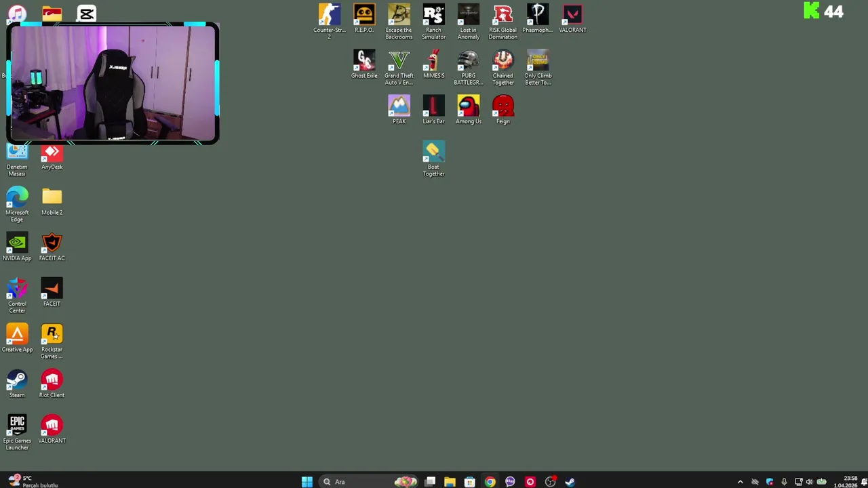
Task: Launch Microsoft Edge from the desktop
Action: click(x=17, y=204)
